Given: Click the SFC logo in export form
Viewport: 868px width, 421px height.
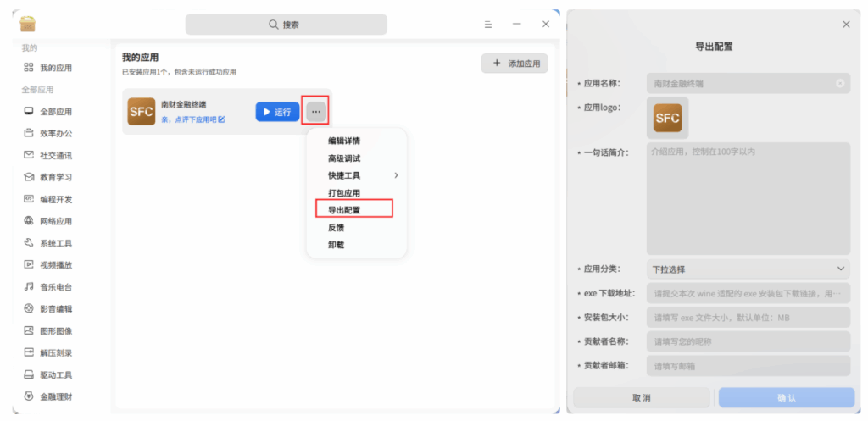Looking at the screenshot, I should coord(667,118).
